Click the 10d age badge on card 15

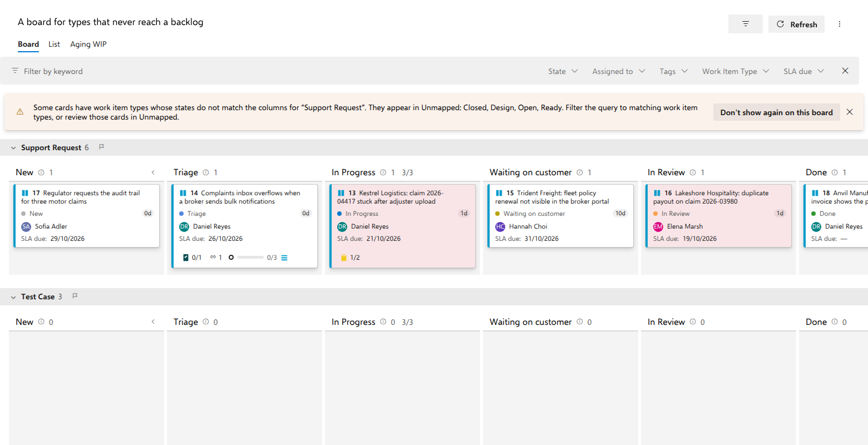[x=620, y=214]
